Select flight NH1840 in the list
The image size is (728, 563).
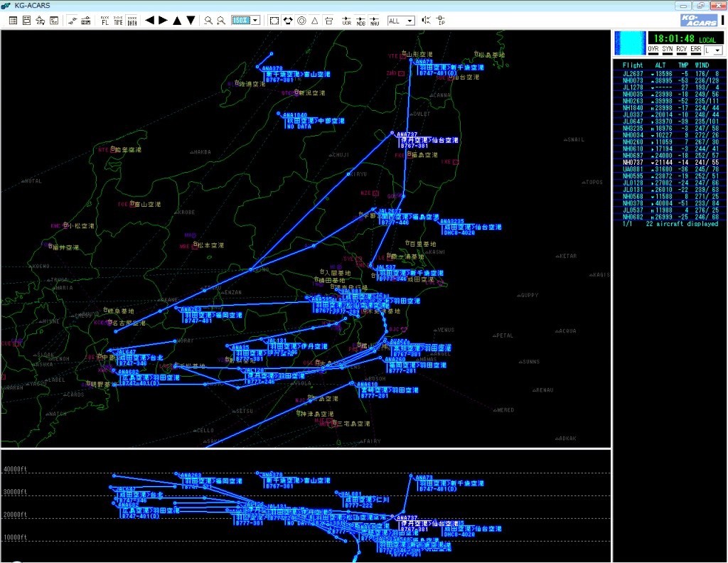670,107
